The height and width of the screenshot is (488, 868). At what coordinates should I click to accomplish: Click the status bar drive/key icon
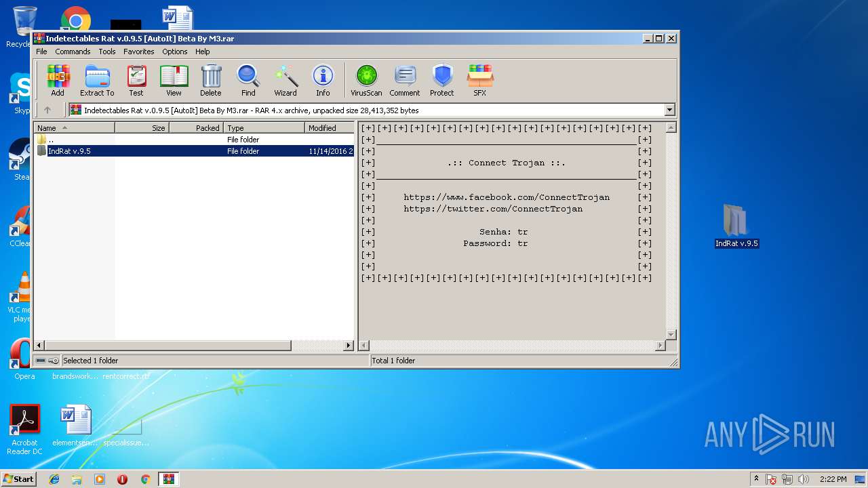pos(47,361)
